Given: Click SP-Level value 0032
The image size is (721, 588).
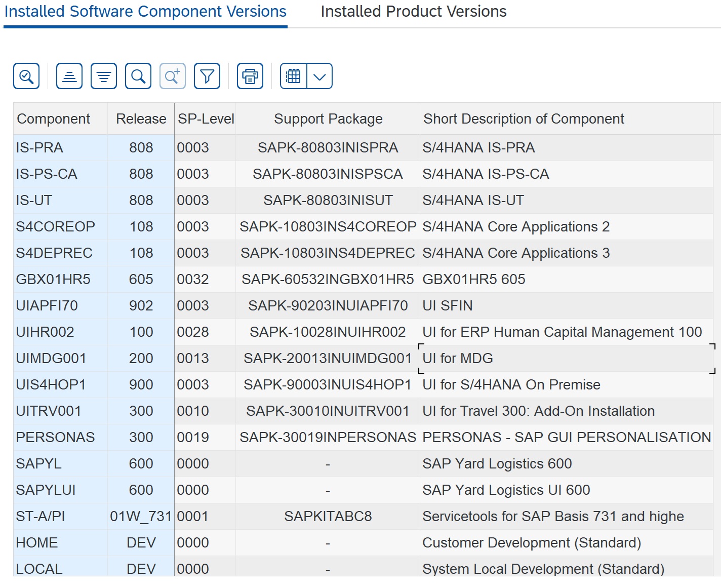Looking at the screenshot, I should pos(206,279).
